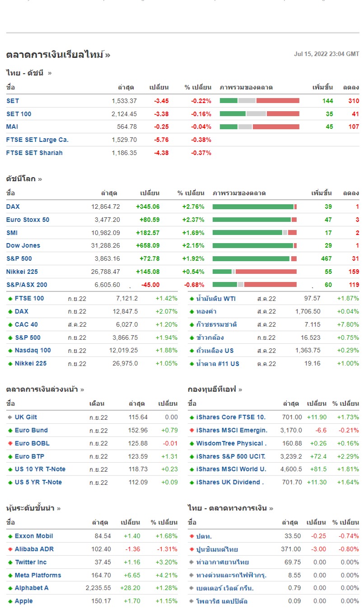Open the ตลาดการเงินล่วงหน้า section heading
This screenshot has width=364, height=610.
click(x=45, y=389)
